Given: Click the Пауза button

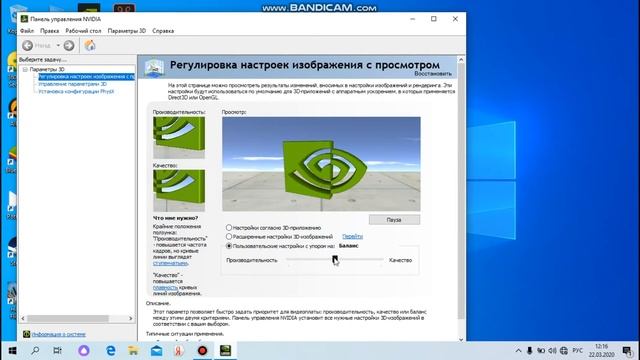Looking at the screenshot, I should pyautogui.click(x=394, y=220).
